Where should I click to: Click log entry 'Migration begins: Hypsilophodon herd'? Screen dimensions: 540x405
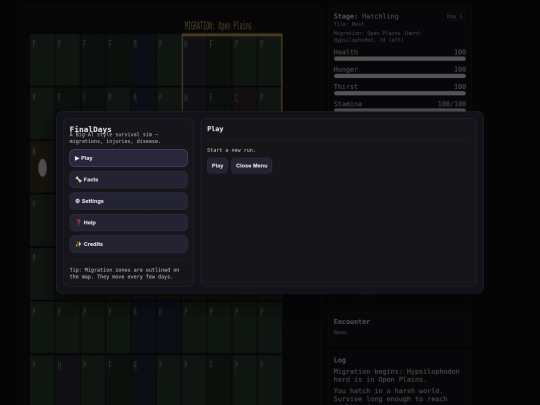tap(396, 375)
